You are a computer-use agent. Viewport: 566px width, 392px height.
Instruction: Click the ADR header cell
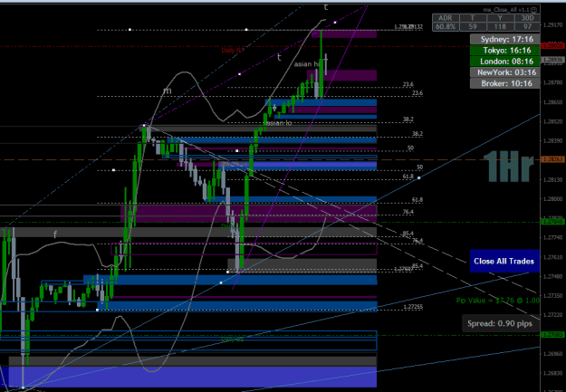click(446, 18)
